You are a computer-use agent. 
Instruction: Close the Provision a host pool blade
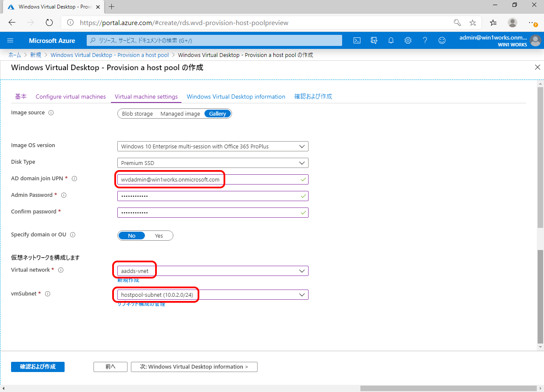538,68
